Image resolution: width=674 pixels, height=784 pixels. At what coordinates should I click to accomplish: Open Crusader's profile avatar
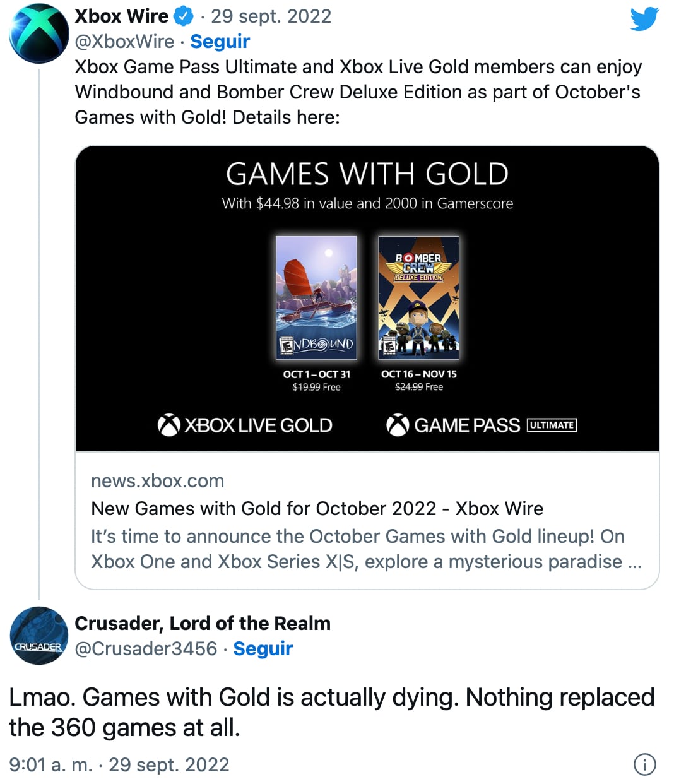click(38, 635)
